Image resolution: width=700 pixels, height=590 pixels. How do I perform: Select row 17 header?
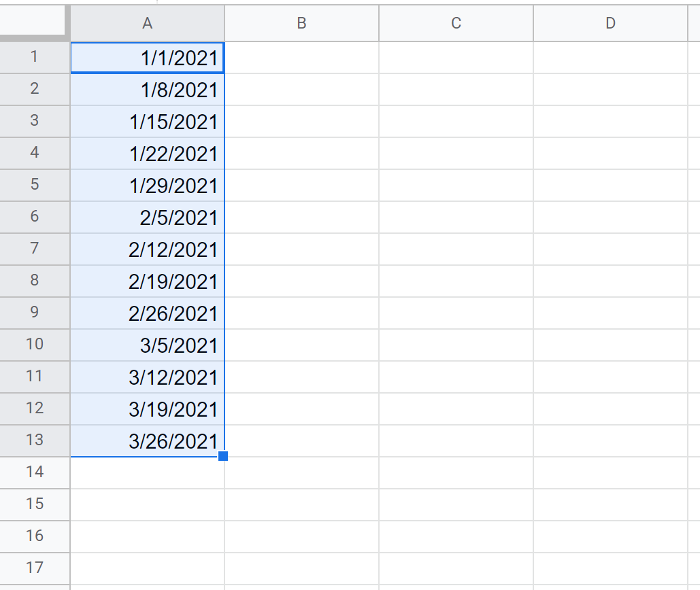tap(35, 568)
